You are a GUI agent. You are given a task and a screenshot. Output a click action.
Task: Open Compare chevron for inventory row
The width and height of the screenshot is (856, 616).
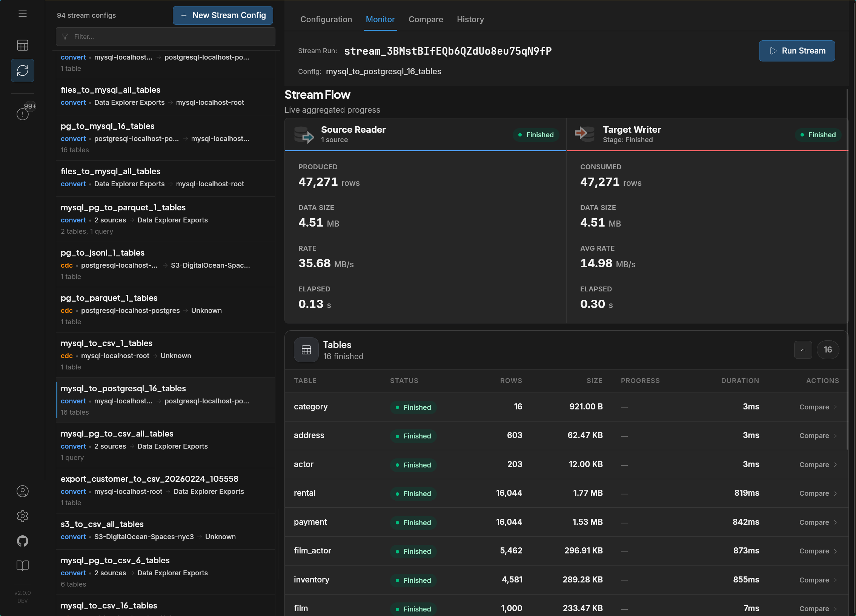(836, 580)
